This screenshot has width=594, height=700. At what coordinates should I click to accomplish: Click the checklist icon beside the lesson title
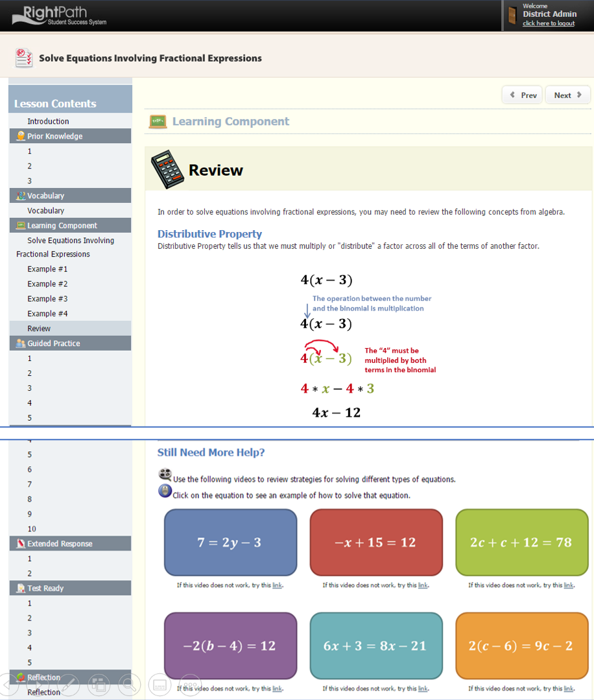pos(24,58)
